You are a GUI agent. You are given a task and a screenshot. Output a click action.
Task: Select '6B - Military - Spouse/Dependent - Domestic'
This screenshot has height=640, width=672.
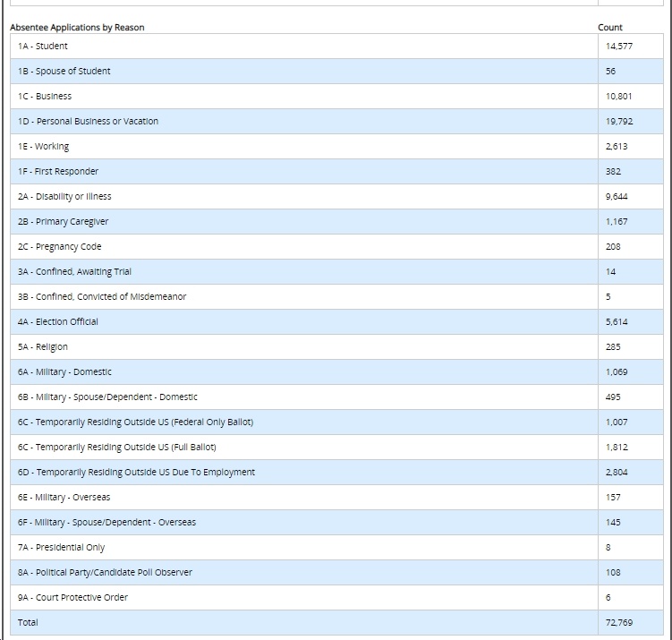tap(107, 397)
